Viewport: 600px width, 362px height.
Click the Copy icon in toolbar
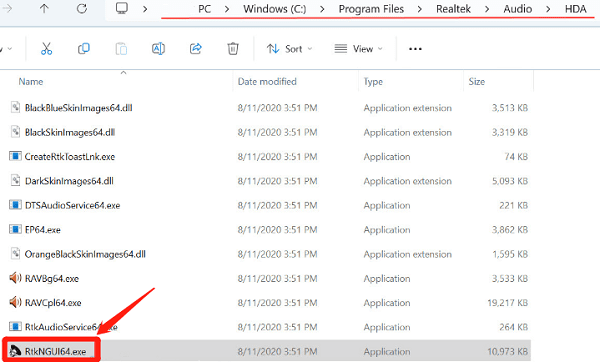tap(83, 49)
